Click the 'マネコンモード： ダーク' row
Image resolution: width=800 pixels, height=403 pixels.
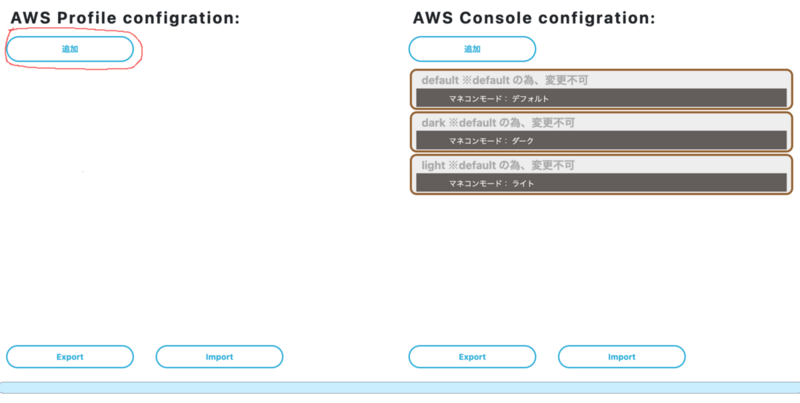(601, 140)
